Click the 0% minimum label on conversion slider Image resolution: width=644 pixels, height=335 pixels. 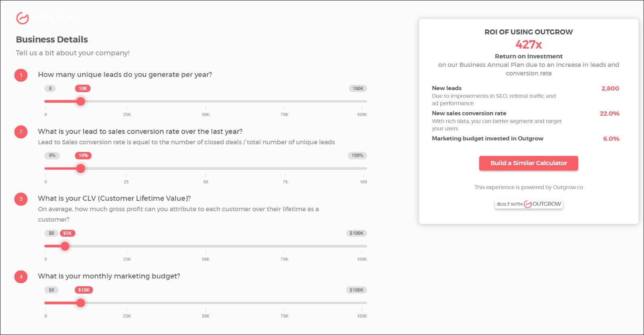(52, 156)
